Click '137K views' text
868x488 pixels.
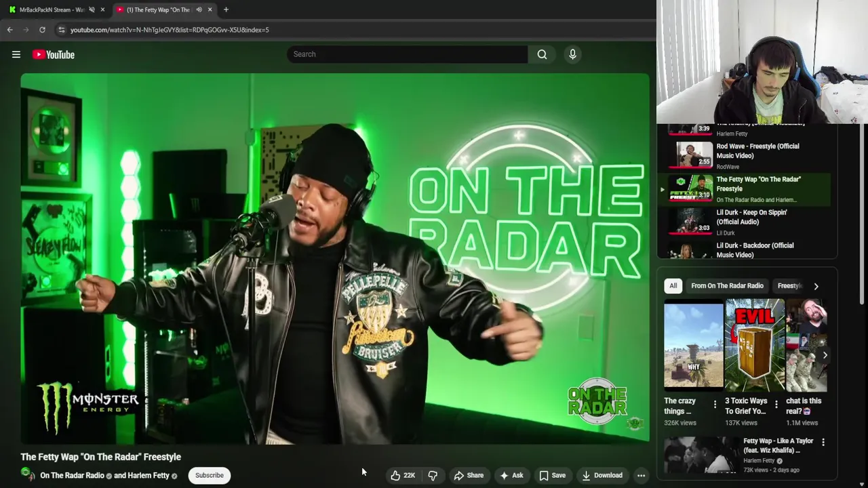[x=741, y=423]
